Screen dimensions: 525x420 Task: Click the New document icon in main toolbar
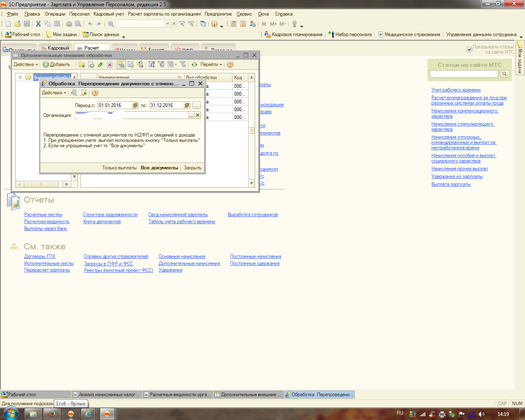coord(8,24)
